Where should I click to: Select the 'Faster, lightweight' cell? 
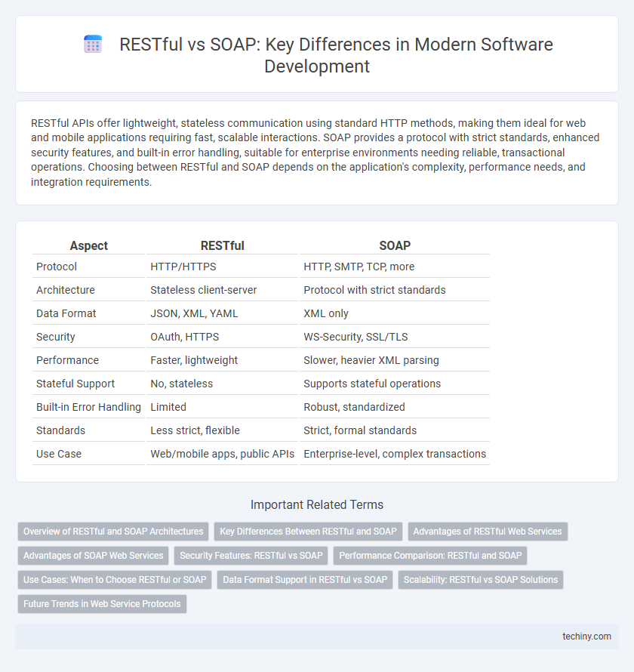tap(223, 360)
